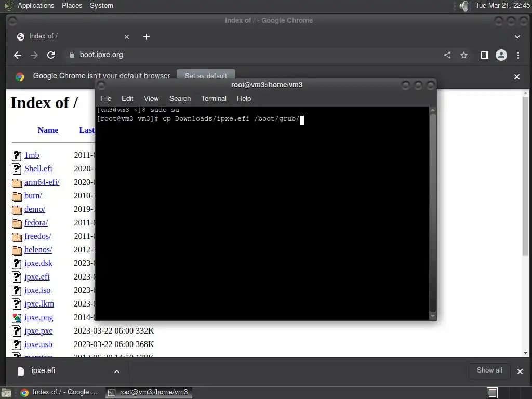Click Chrome forward arrow button

pyautogui.click(x=34, y=55)
